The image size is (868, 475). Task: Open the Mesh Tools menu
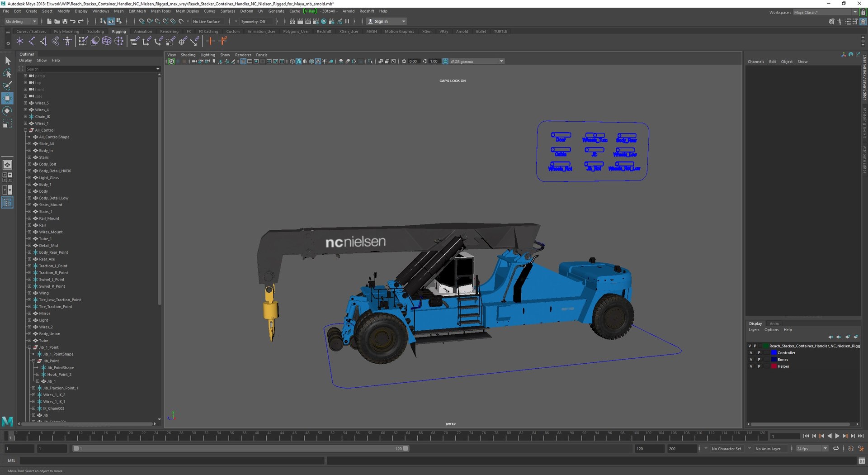[160, 11]
